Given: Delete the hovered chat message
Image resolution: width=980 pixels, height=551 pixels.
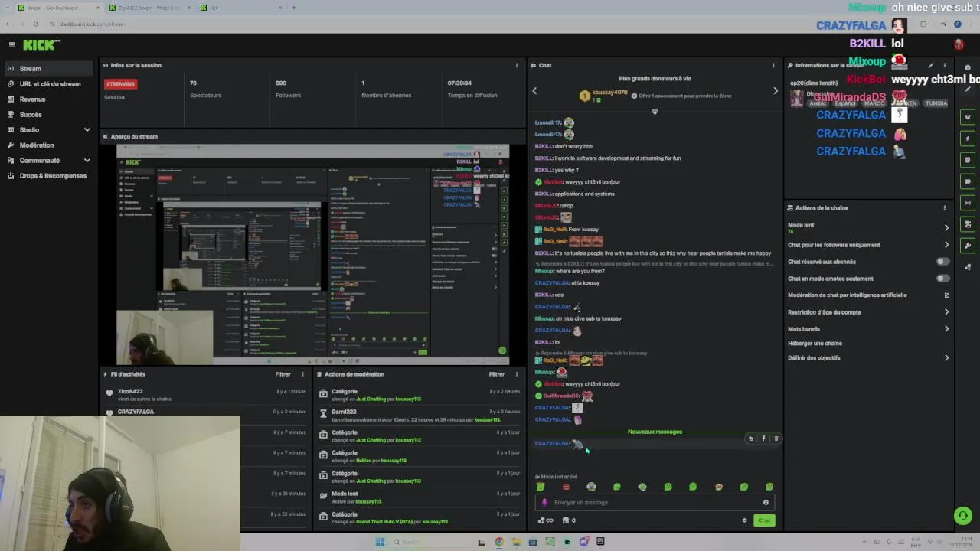Looking at the screenshot, I should (776, 439).
